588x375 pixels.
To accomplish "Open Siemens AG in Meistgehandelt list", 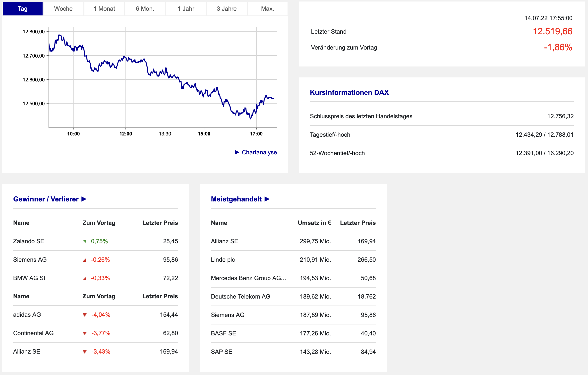I will [228, 315].
